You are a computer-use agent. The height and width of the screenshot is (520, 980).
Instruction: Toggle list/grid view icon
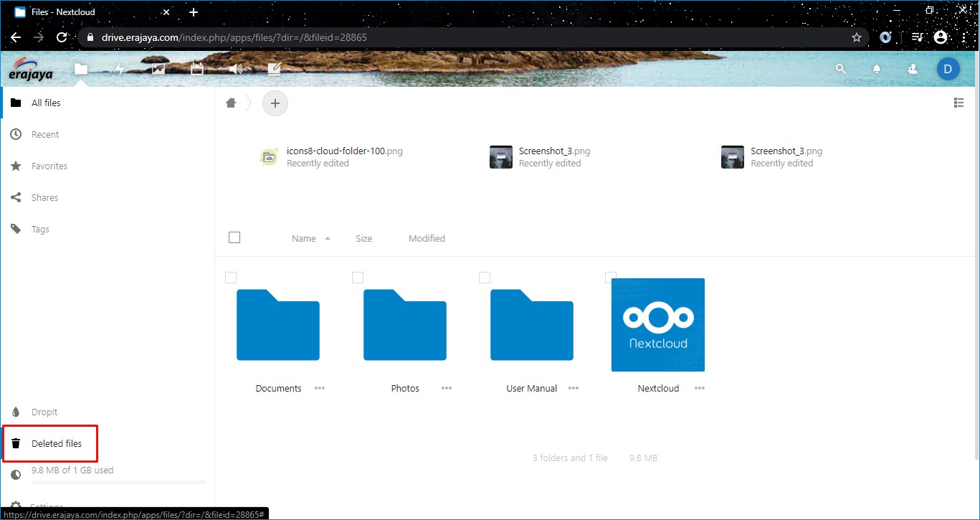pyautogui.click(x=958, y=103)
